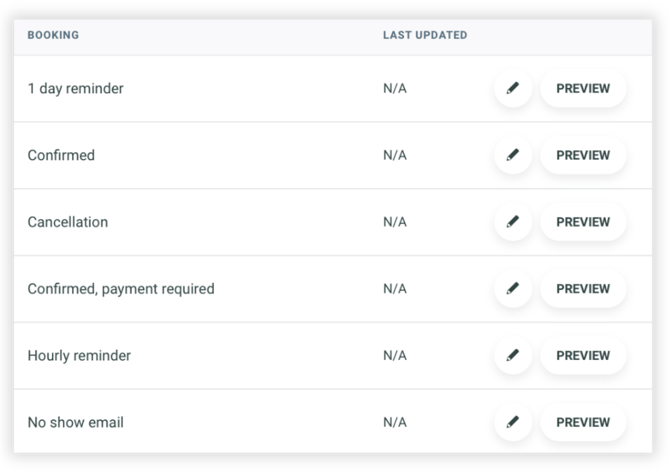Screen dimensions: 670x472
Task: Preview the 1 day reminder email
Action: click(583, 88)
